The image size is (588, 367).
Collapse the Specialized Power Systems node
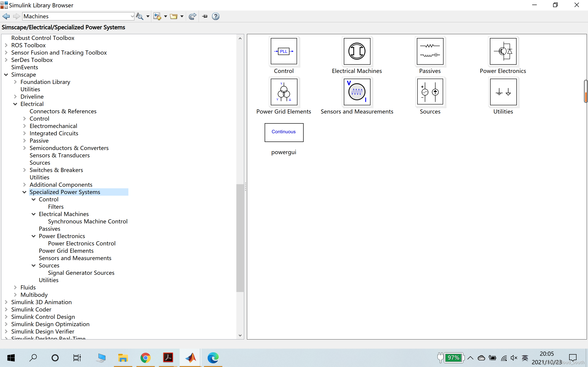click(24, 192)
